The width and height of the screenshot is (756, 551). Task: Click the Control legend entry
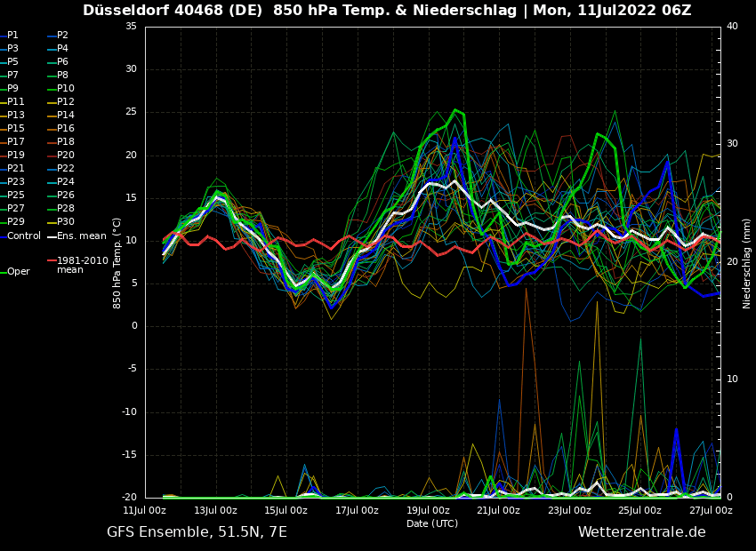coord(24,236)
